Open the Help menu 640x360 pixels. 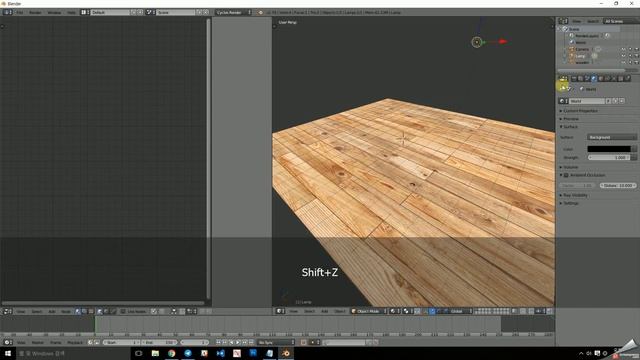click(x=71, y=13)
